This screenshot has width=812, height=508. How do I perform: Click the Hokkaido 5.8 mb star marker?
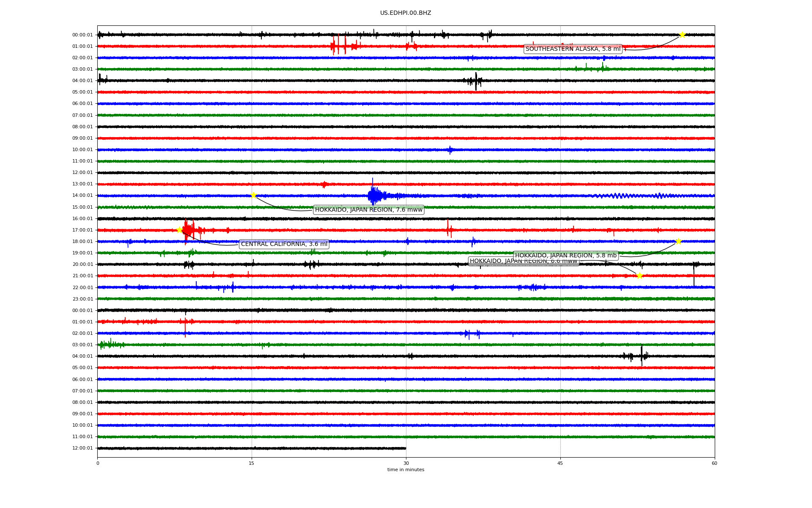[678, 241]
